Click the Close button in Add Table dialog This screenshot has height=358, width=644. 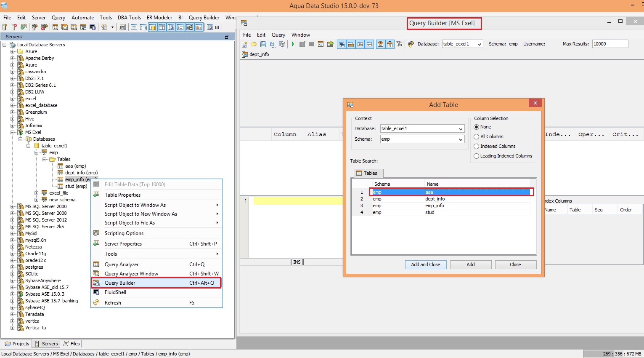tap(516, 264)
